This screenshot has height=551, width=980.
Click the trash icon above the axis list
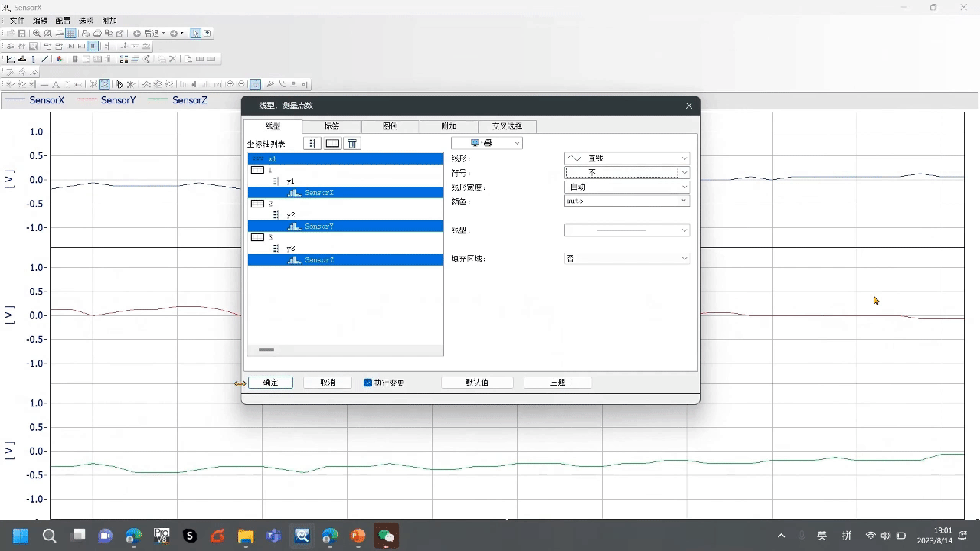pyautogui.click(x=352, y=143)
